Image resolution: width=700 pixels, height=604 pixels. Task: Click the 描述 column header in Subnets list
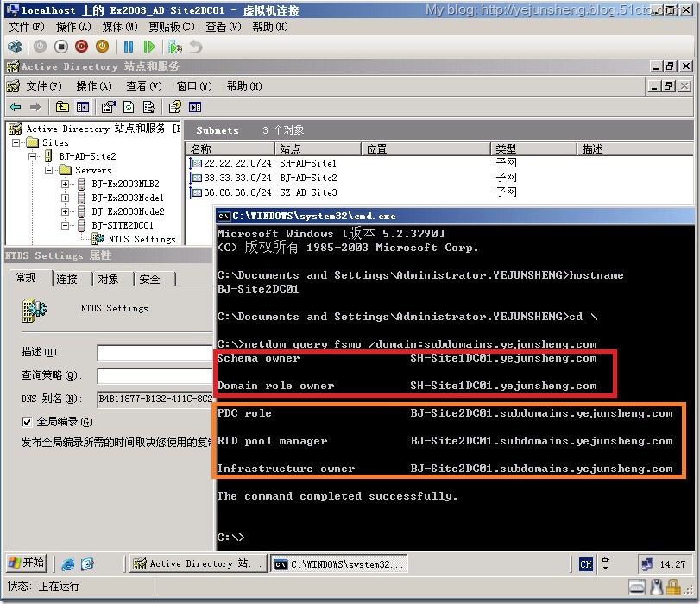click(x=635, y=148)
